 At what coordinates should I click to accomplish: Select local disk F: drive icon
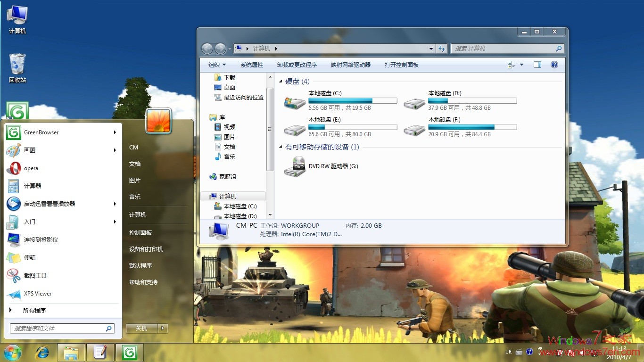tap(415, 130)
